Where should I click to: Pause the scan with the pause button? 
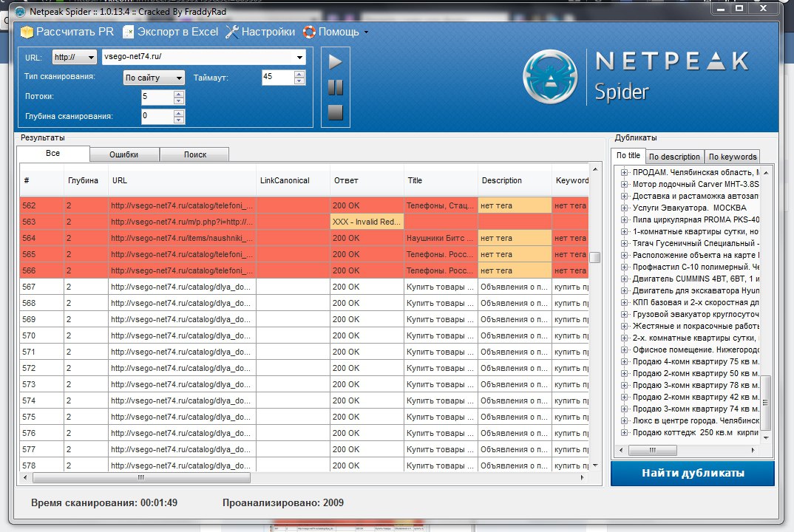335,87
